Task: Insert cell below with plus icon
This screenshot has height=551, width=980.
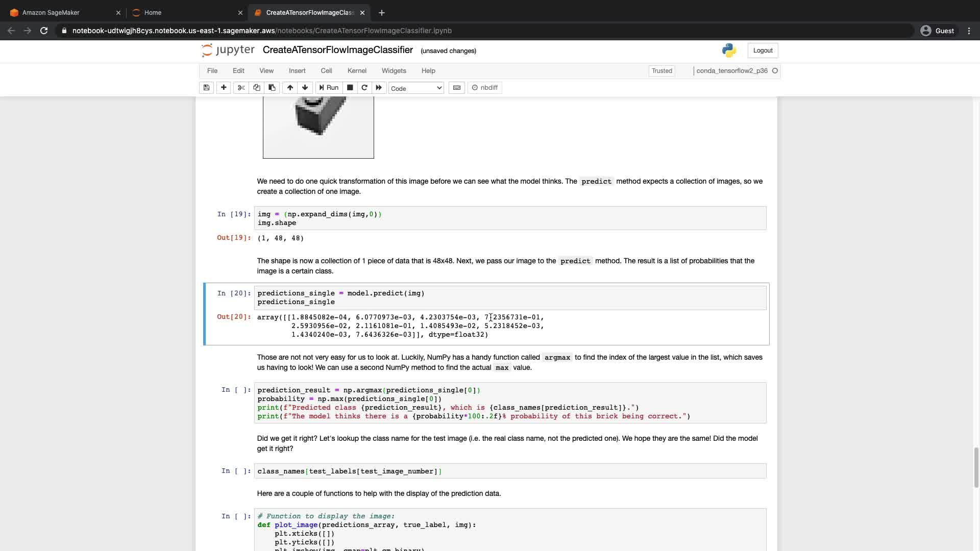Action: pos(224,88)
